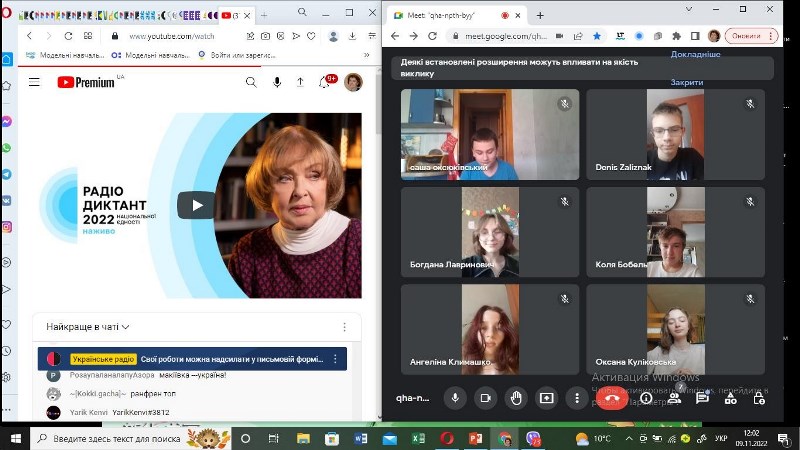Click Закрити to dismiss the warning
The height and width of the screenshot is (450, 800).
point(687,82)
